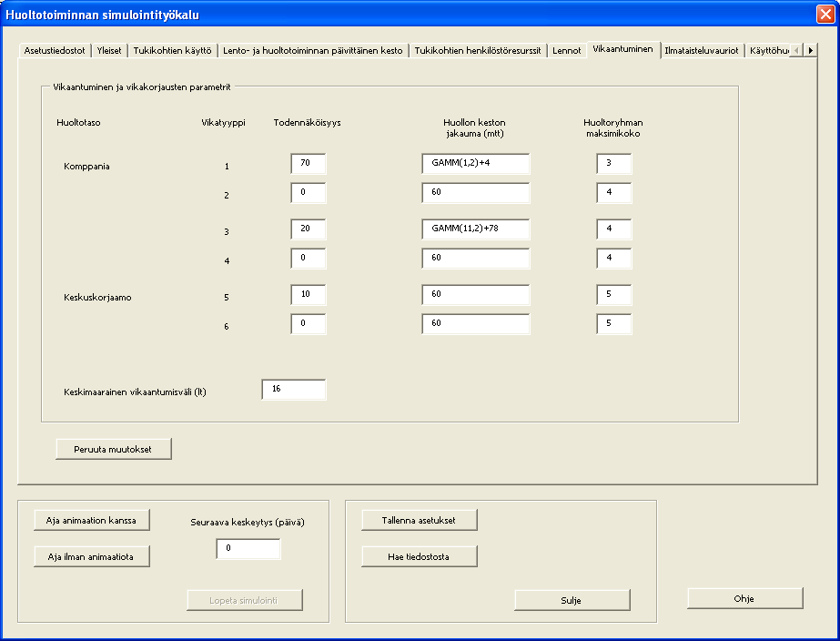Viewport: 840px width, 641px height.
Task: Click probability field for fault type 2
Action: (308, 192)
